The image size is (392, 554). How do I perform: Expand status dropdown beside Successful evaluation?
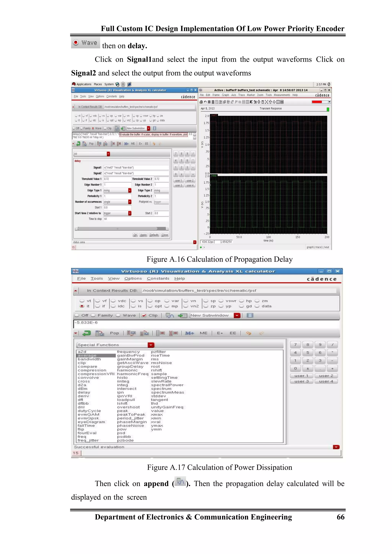(x=336, y=447)
